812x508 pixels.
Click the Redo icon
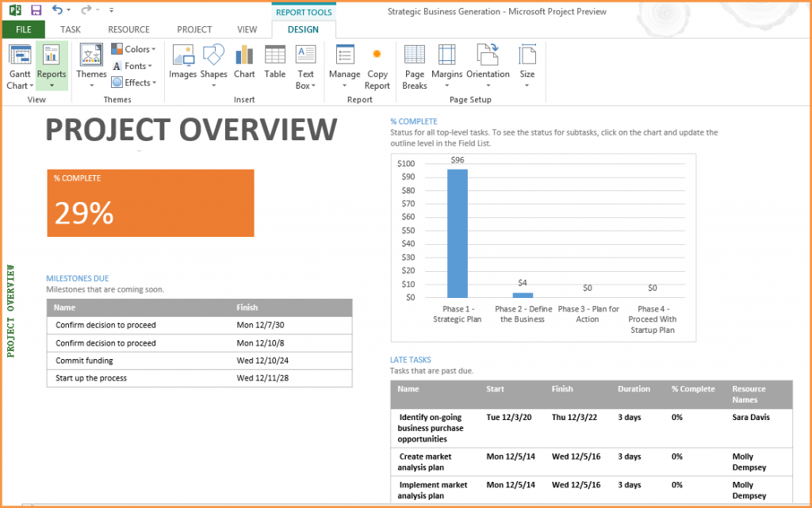(86, 10)
